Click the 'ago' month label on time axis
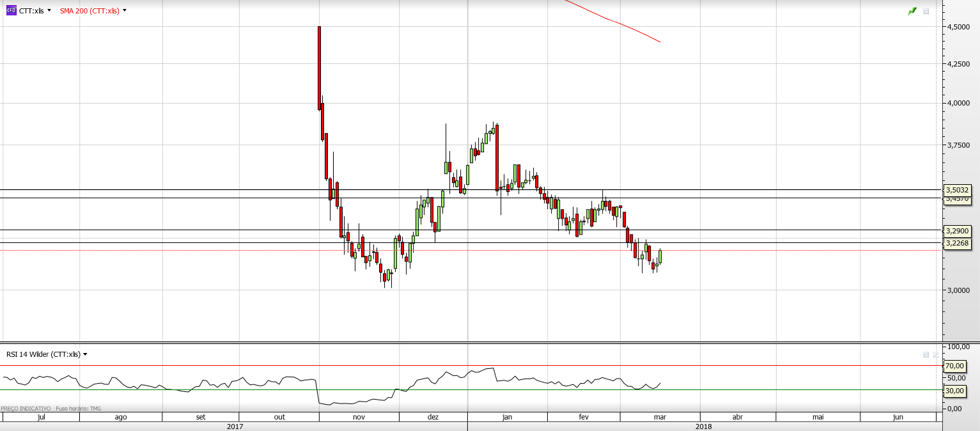The height and width of the screenshot is (431, 980). pos(121,417)
